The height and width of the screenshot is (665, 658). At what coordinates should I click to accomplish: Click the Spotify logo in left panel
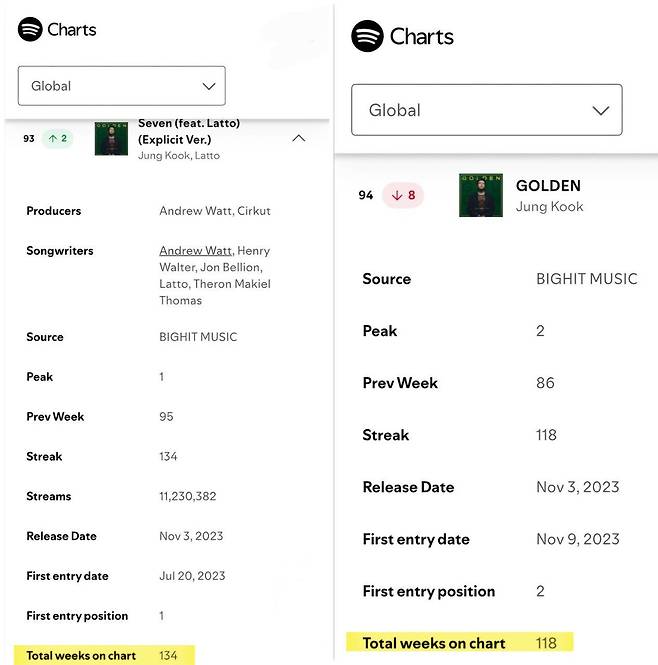[x=30, y=29]
